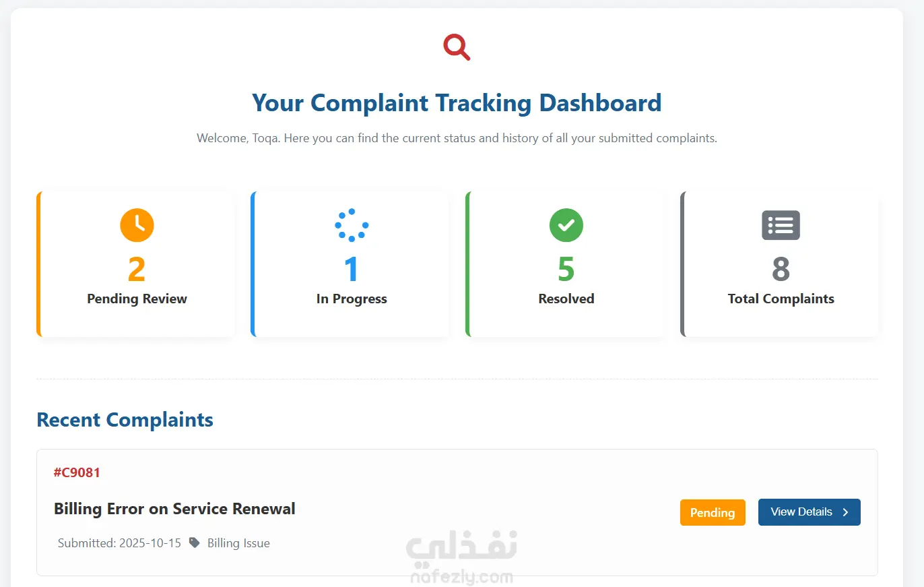Select the Resolved count of 5

pyautogui.click(x=566, y=270)
